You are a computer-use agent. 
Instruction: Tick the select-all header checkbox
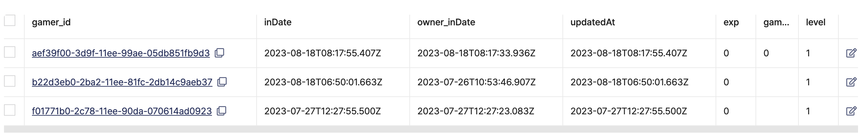[x=10, y=21]
